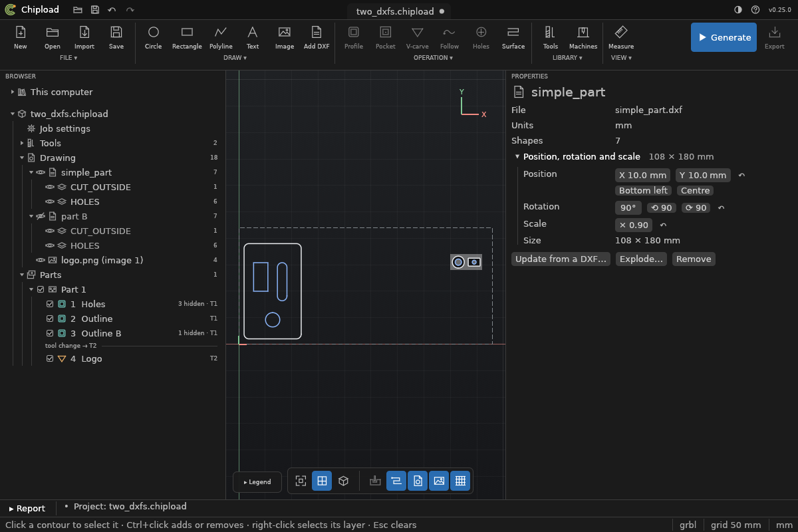Open the Machines library
The image size is (798, 532).
click(583, 37)
